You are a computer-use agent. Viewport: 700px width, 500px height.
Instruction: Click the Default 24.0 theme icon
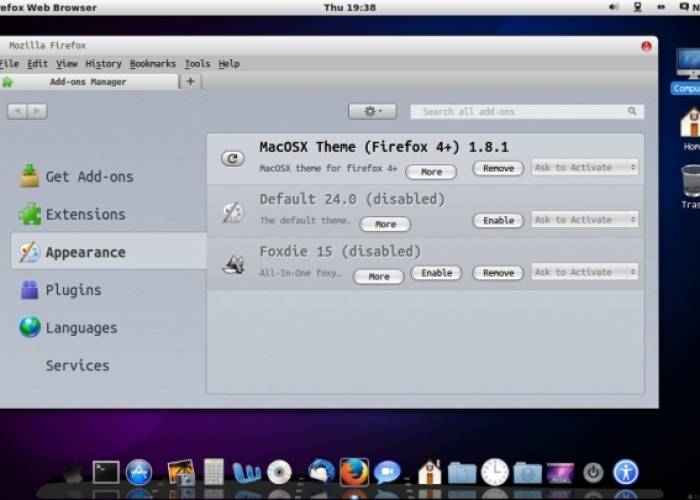[x=233, y=212]
